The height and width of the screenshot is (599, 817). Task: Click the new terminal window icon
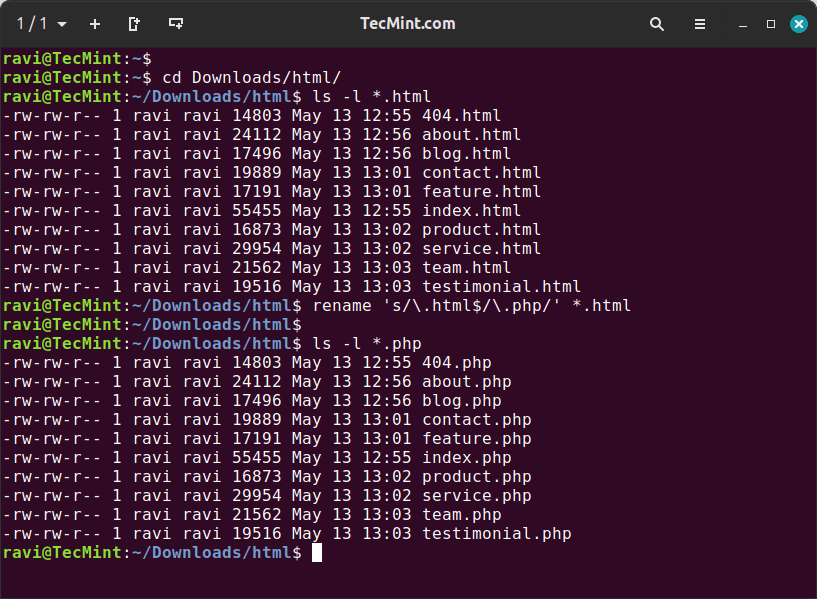(176, 23)
